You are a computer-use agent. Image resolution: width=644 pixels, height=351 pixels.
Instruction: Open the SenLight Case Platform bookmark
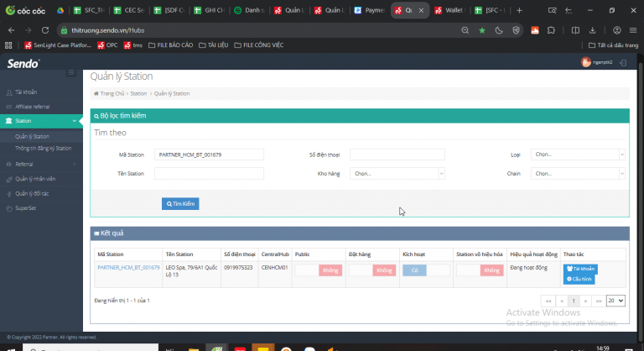tap(58, 45)
